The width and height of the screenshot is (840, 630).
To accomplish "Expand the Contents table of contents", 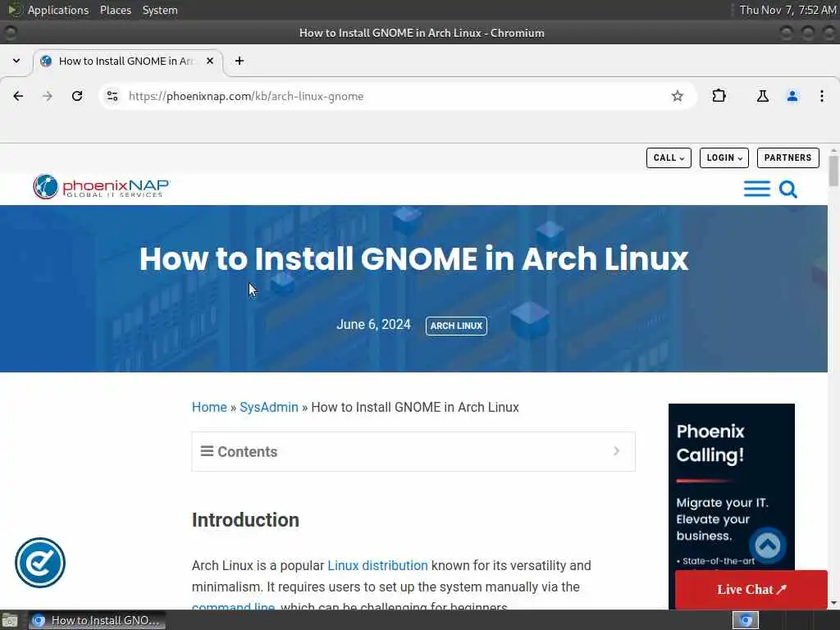I will 413,452.
